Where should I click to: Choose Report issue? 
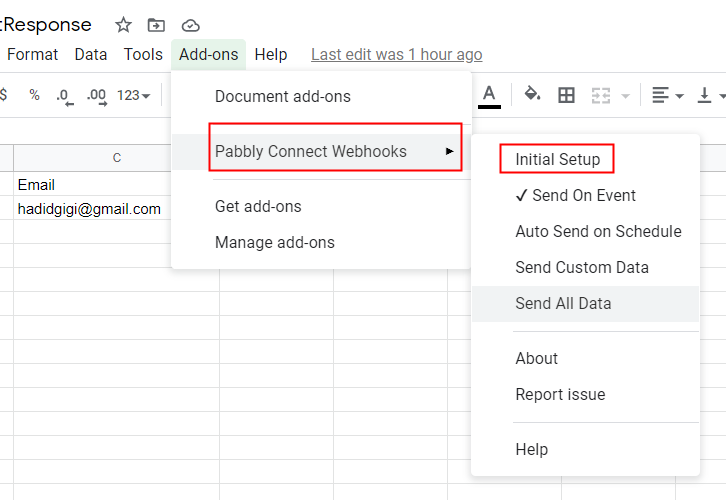(x=585, y=394)
